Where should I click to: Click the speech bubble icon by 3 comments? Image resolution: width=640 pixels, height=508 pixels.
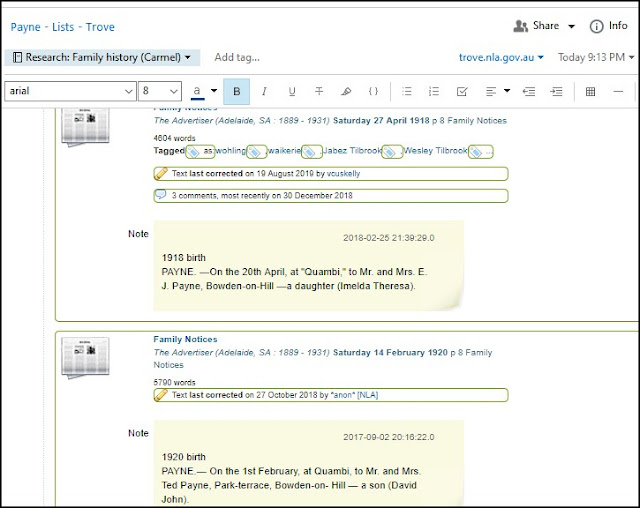tap(161, 195)
